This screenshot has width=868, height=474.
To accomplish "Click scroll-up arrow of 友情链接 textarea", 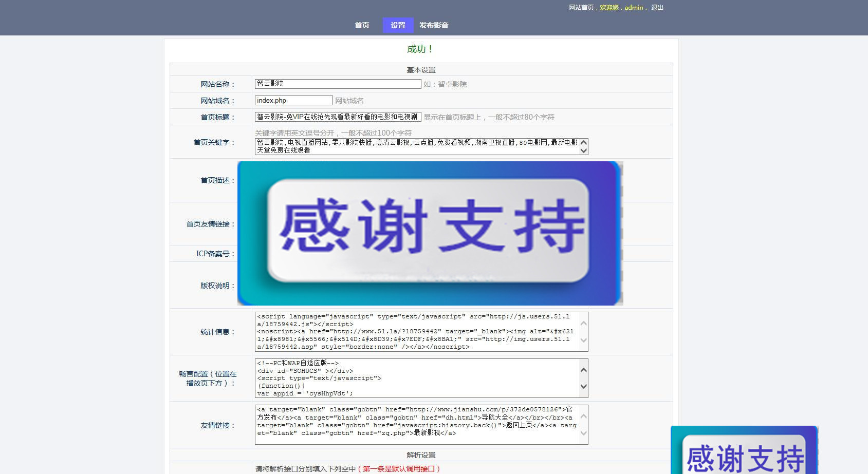I will (x=583, y=416).
